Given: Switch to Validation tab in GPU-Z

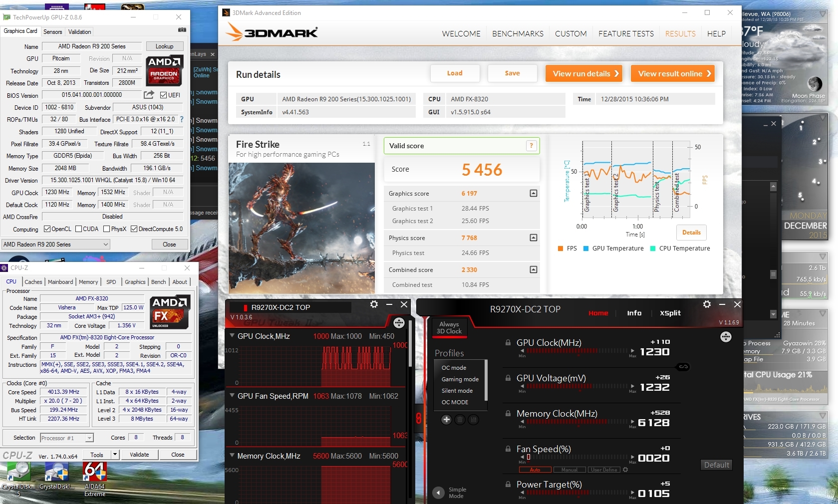Looking at the screenshot, I should pyautogui.click(x=80, y=31).
